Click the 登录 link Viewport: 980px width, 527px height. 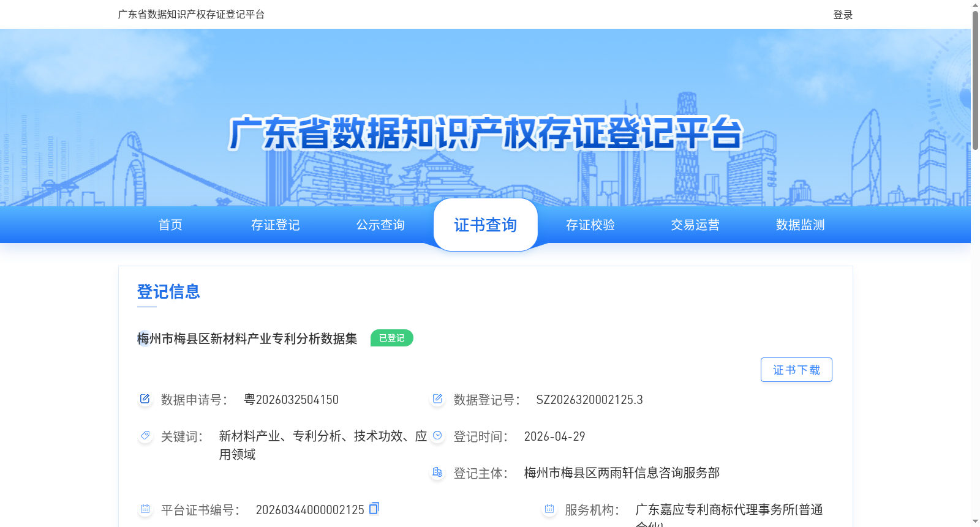(843, 15)
